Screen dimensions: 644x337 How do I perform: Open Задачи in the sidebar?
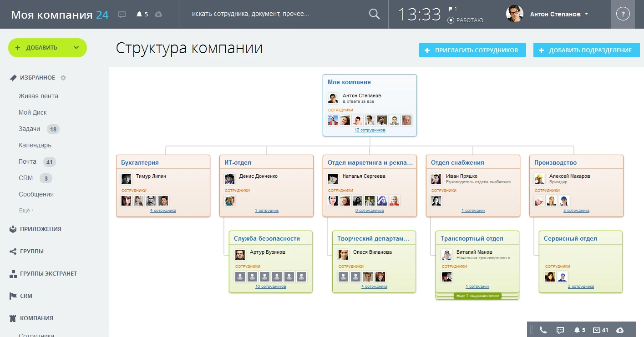click(x=29, y=129)
